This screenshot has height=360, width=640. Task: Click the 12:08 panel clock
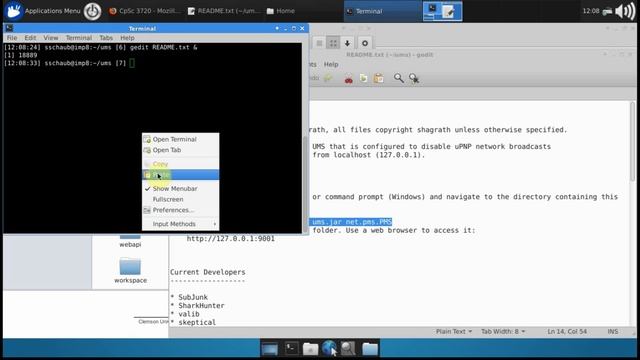[x=591, y=11]
